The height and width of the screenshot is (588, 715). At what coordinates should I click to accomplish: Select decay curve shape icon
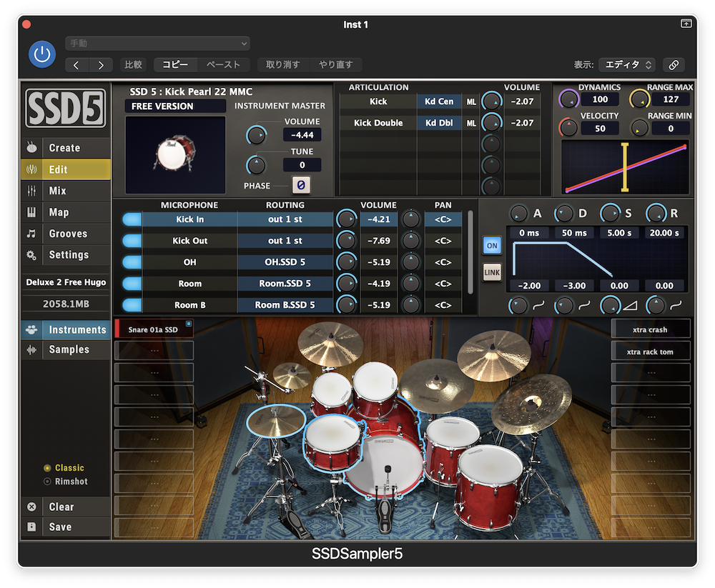(x=584, y=305)
